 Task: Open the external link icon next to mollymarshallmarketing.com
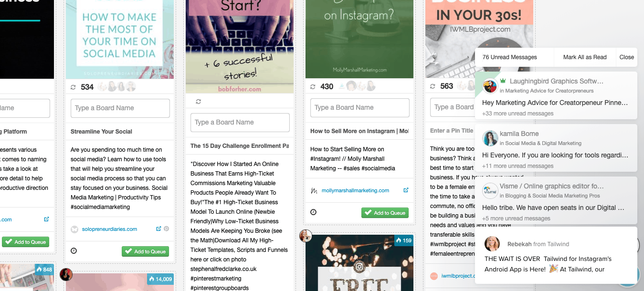click(x=406, y=190)
